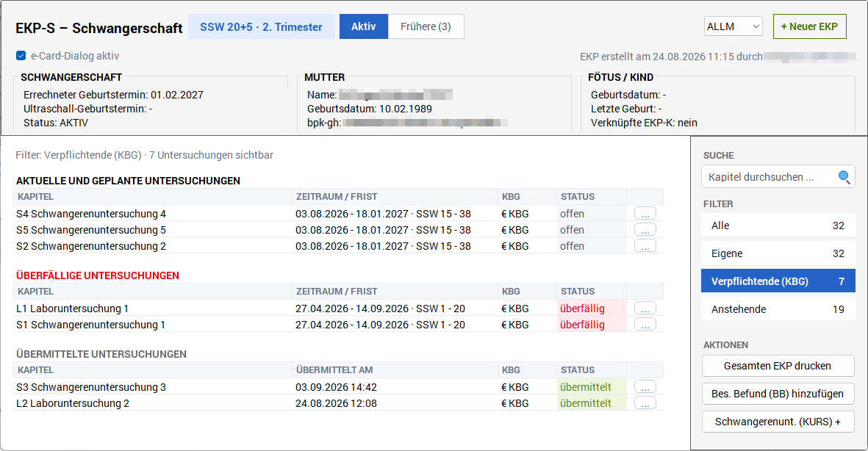Viewport: 868px width, 451px height.
Task: Select row S5 Schwangerenuntersuchung 5
Action: [338, 230]
